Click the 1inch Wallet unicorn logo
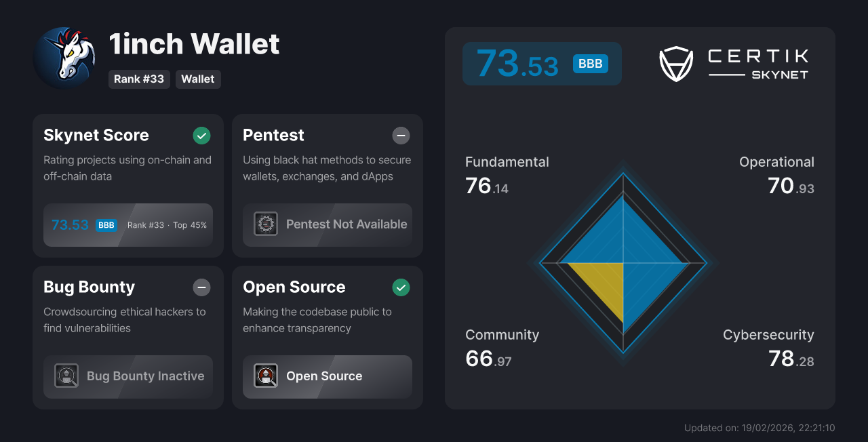 (64, 58)
